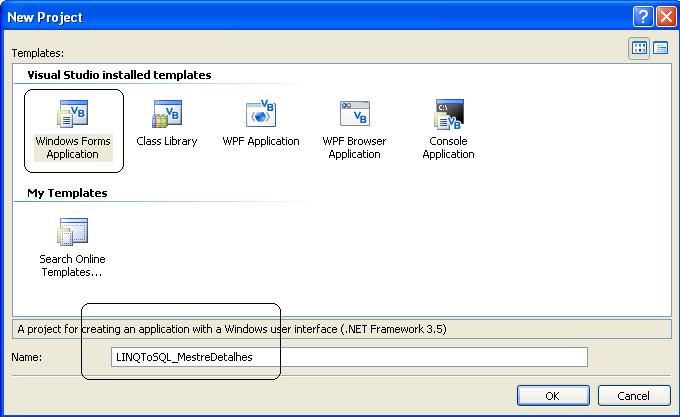Click the 'Templates:' label
This screenshot has width=680, height=417.
click(x=38, y=53)
